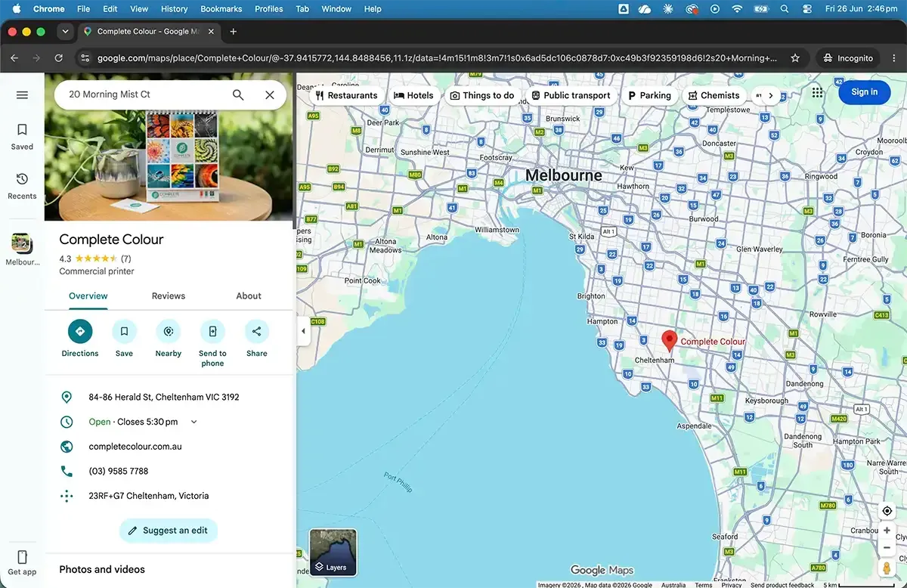The height and width of the screenshot is (588, 907).
Task: Select the Complete Colour browser tab
Action: point(149,32)
